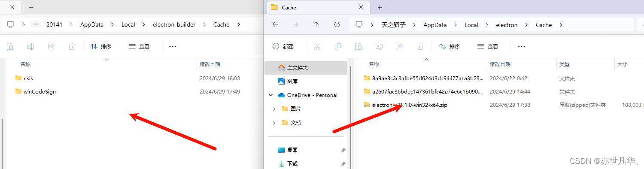Screen dimensions: 644x169
Task: Go forward in the right Cache window
Action: 296,24
